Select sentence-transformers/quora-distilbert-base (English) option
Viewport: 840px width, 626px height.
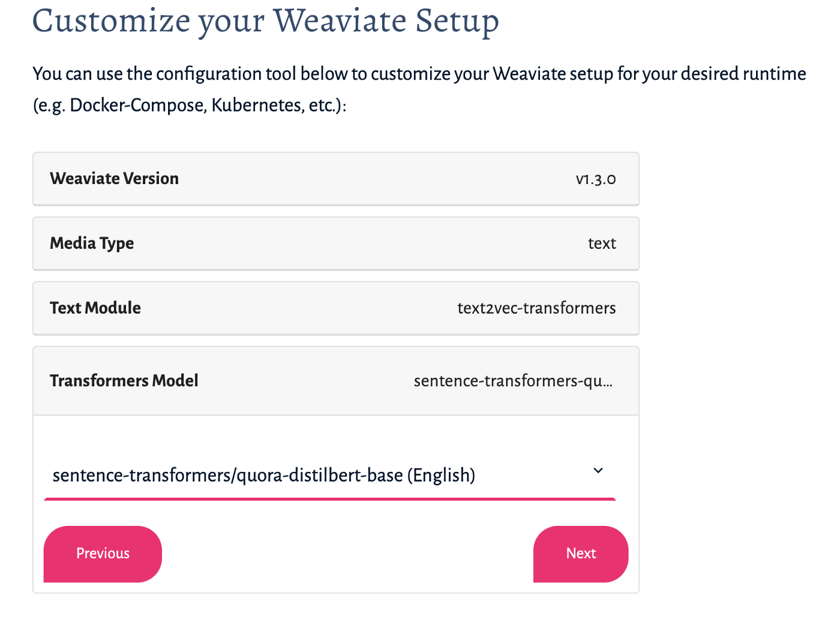click(264, 475)
